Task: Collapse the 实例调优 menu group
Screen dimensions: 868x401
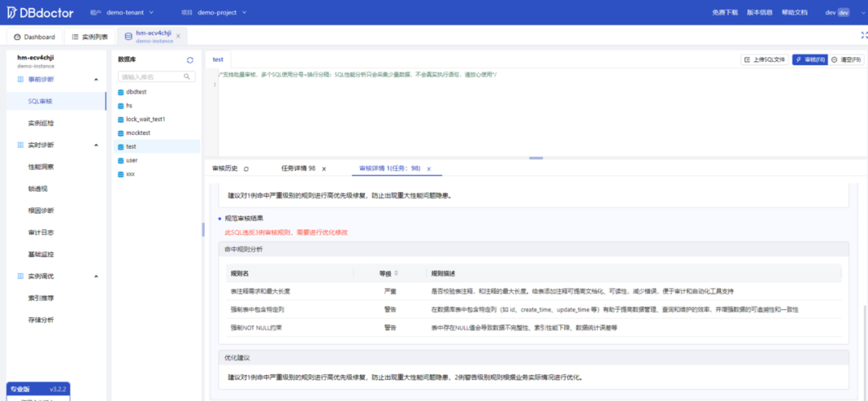Action: (96, 276)
